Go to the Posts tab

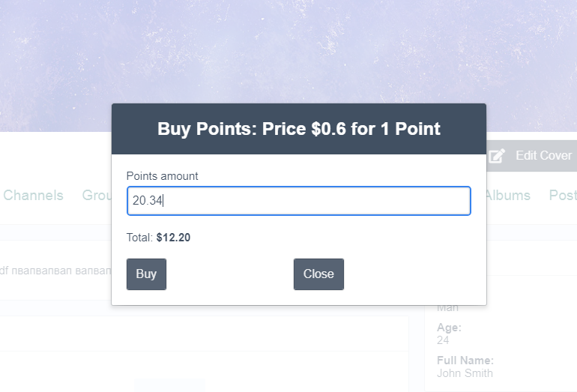pos(563,196)
